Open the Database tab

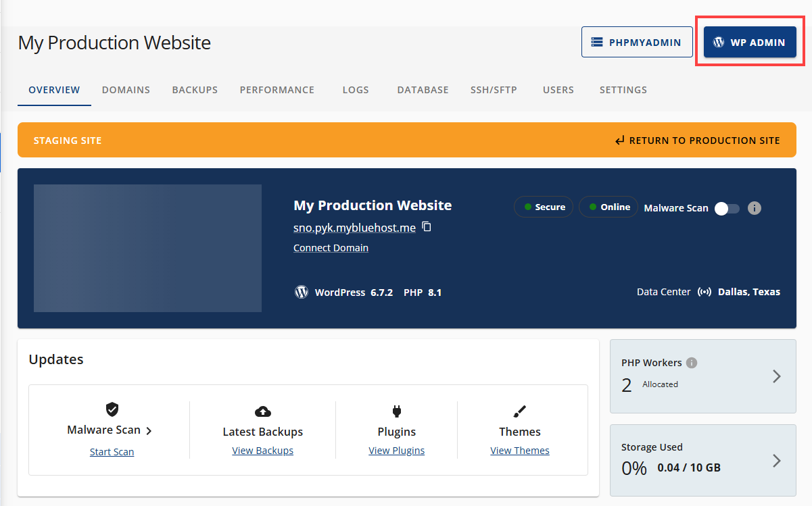point(423,90)
